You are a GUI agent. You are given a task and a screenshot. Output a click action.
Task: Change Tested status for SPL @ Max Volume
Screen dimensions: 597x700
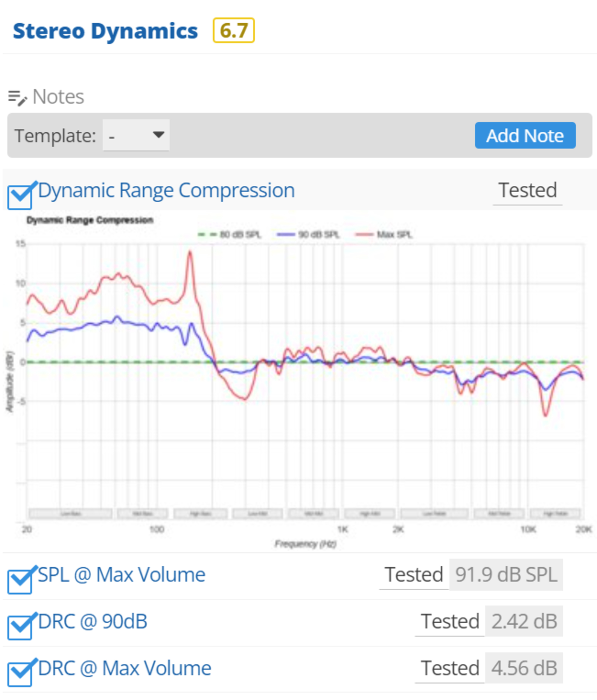414,575
